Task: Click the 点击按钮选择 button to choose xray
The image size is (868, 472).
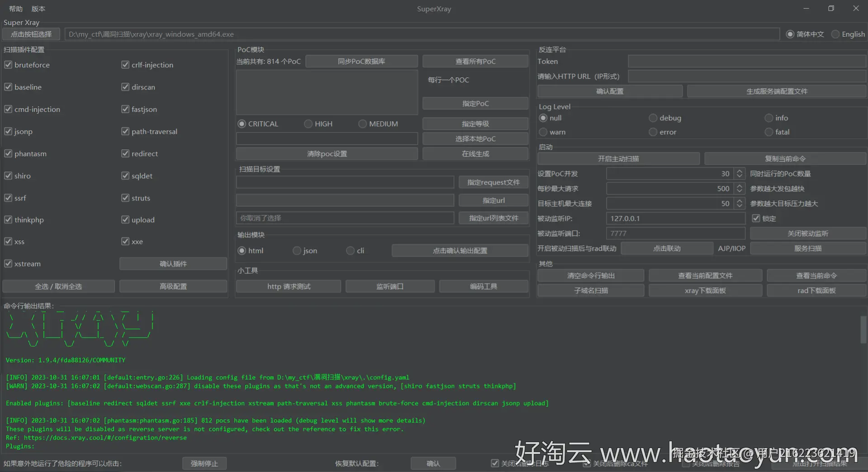Action: pos(31,34)
